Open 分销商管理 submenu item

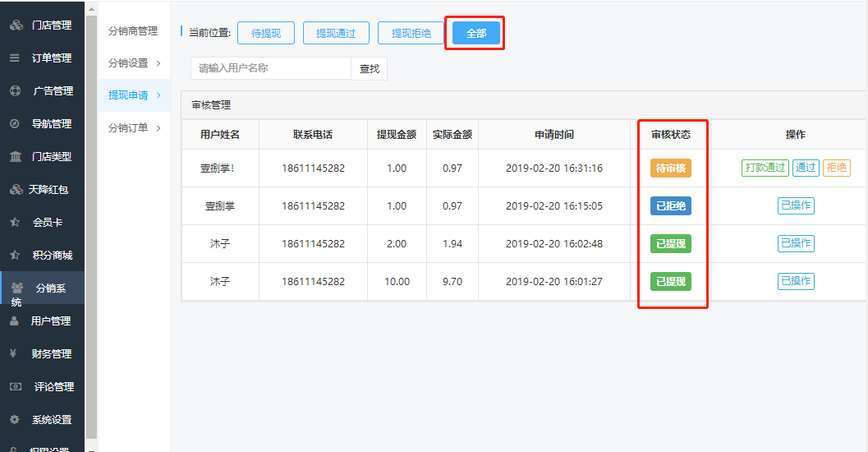click(x=133, y=31)
